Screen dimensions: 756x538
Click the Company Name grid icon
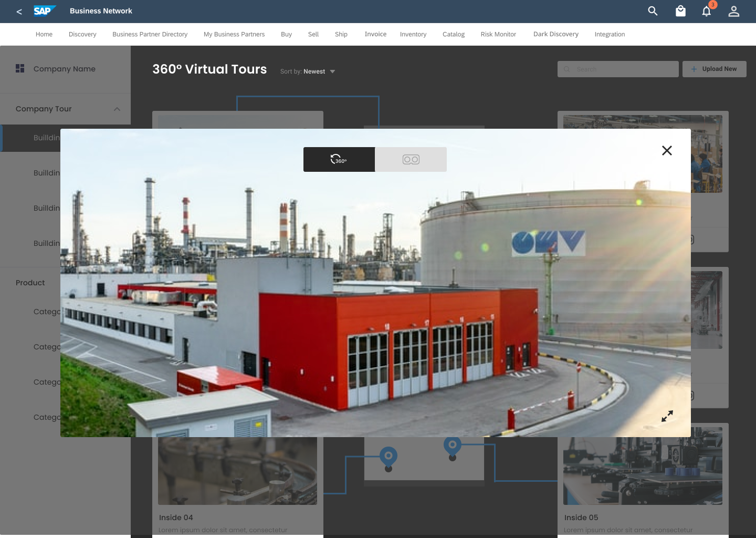20,68
